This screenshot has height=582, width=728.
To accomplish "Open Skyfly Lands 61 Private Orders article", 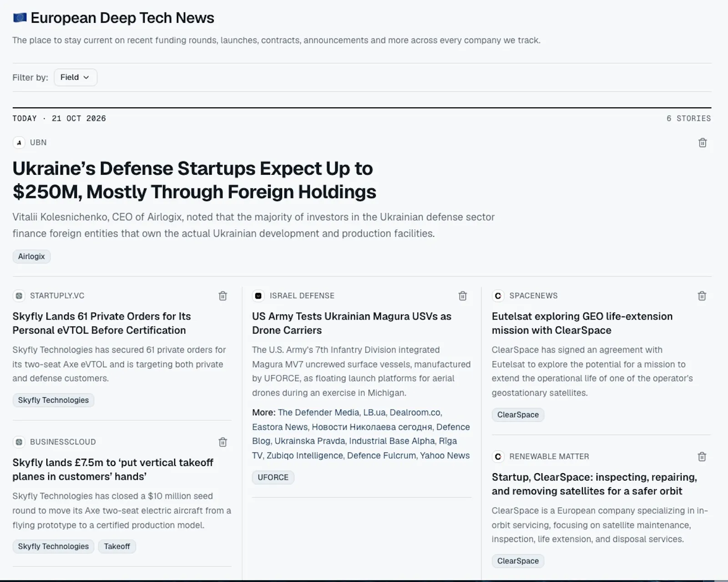I will click(101, 323).
